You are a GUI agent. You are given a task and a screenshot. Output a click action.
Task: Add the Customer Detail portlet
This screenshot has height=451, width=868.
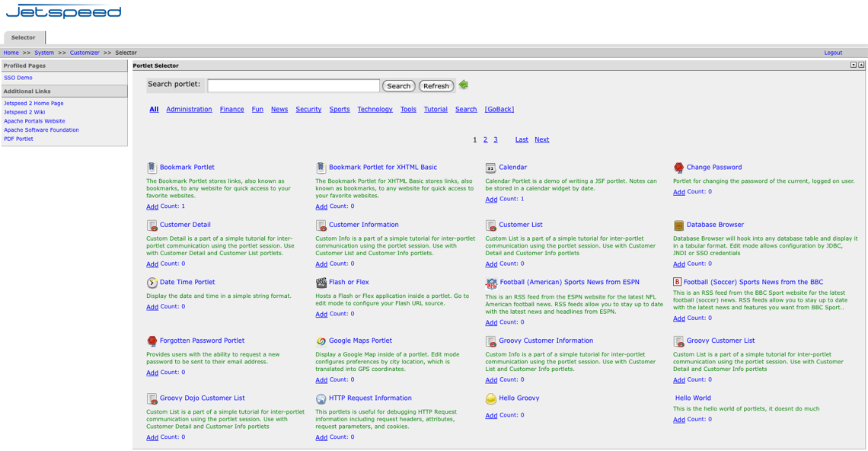click(x=152, y=264)
